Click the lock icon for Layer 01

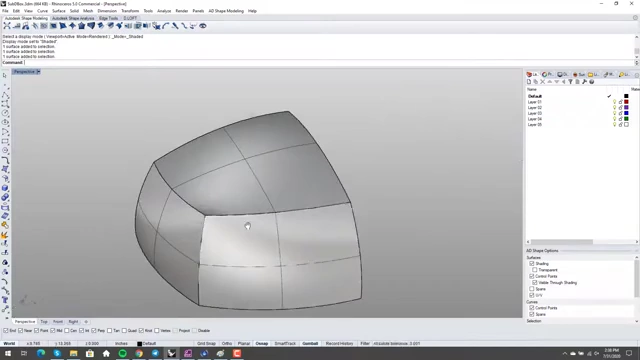[620, 102]
